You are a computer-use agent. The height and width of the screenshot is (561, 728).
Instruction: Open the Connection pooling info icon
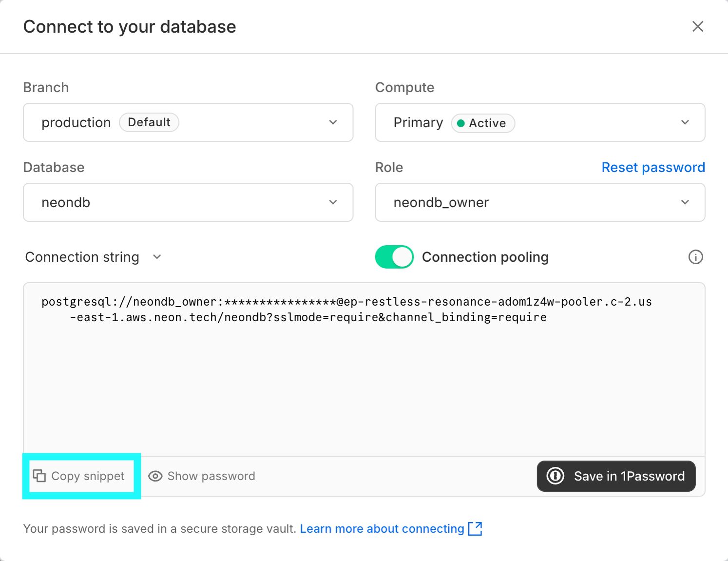tap(695, 257)
